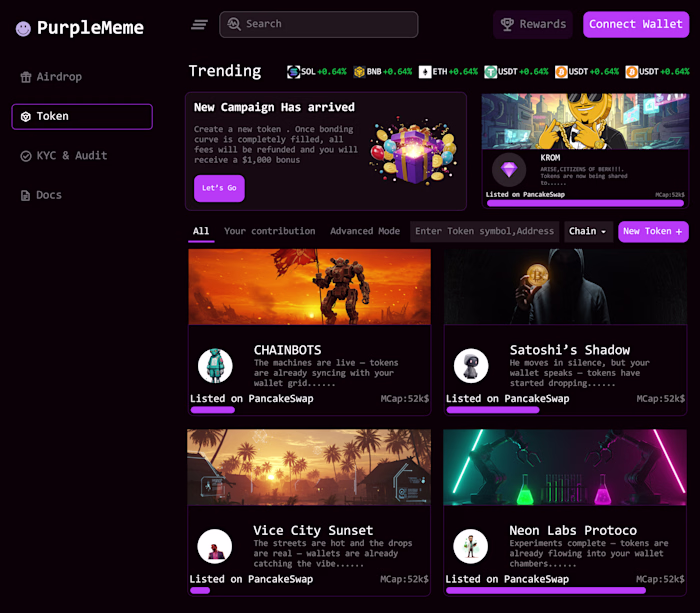700x613 pixels.
Task: Click the Docs file icon in sidebar
Action: click(x=25, y=195)
